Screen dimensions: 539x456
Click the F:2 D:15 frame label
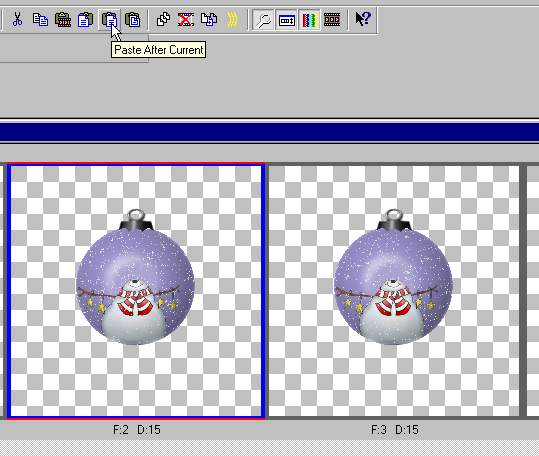[x=136, y=430]
